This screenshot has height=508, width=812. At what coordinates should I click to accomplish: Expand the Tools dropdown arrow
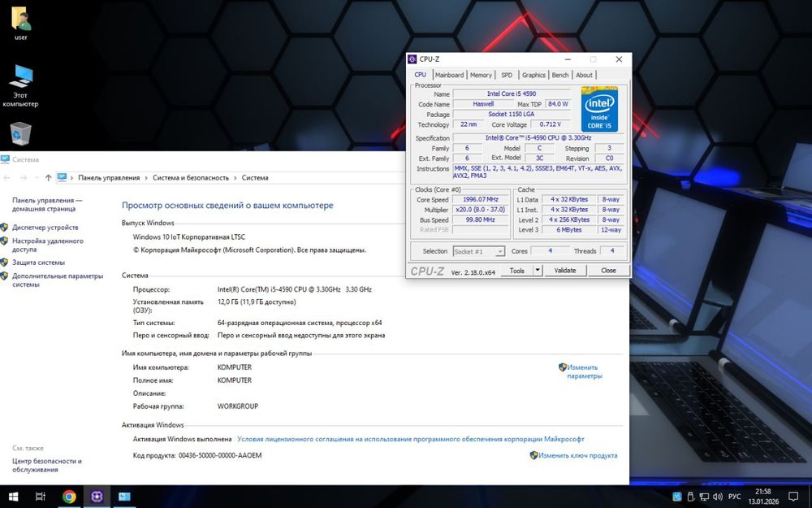coord(538,271)
